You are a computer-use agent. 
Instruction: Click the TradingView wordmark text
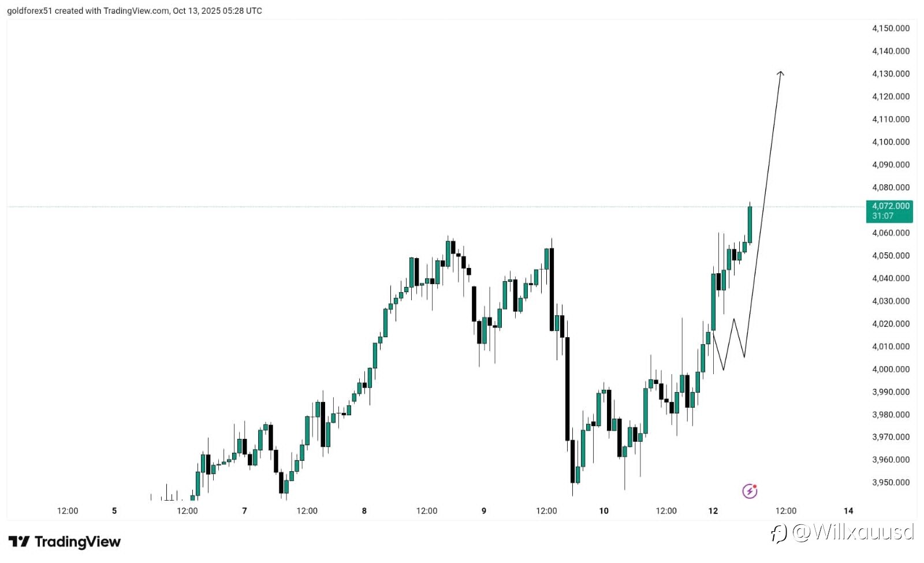[77, 542]
